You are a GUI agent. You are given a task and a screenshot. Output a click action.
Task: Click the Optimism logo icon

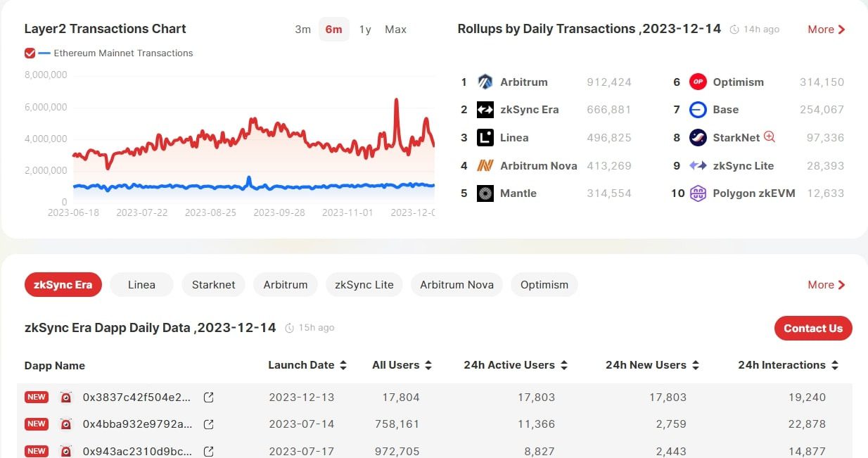point(698,82)
